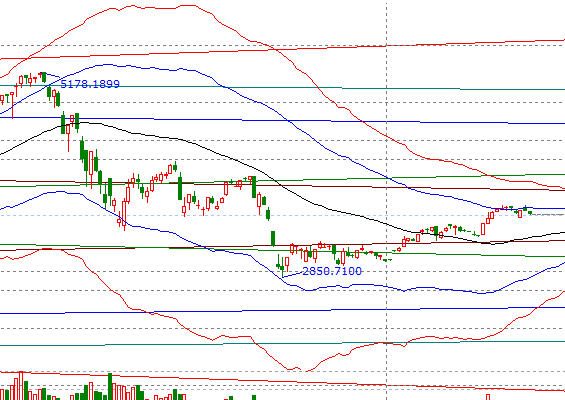565x400 pixels.
Task: Click the green candle at the 5178.1899 peak
Action: [44, 77]
